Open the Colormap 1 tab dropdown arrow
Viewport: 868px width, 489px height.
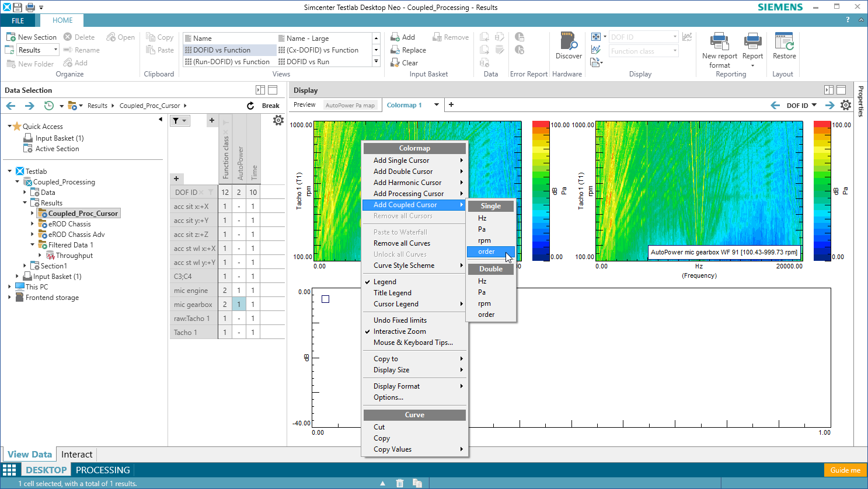436,105
